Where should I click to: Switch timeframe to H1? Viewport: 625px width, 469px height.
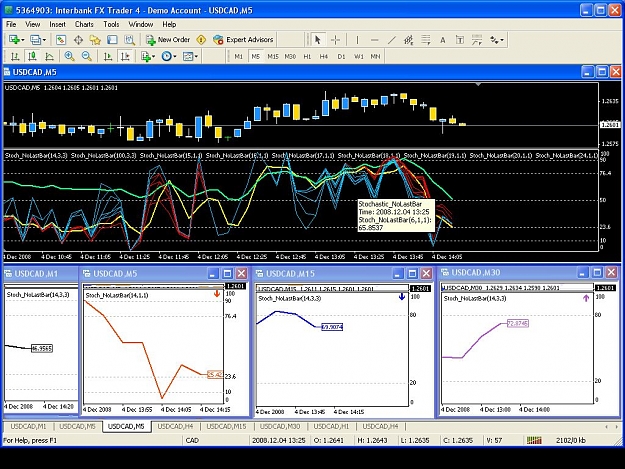307,57
